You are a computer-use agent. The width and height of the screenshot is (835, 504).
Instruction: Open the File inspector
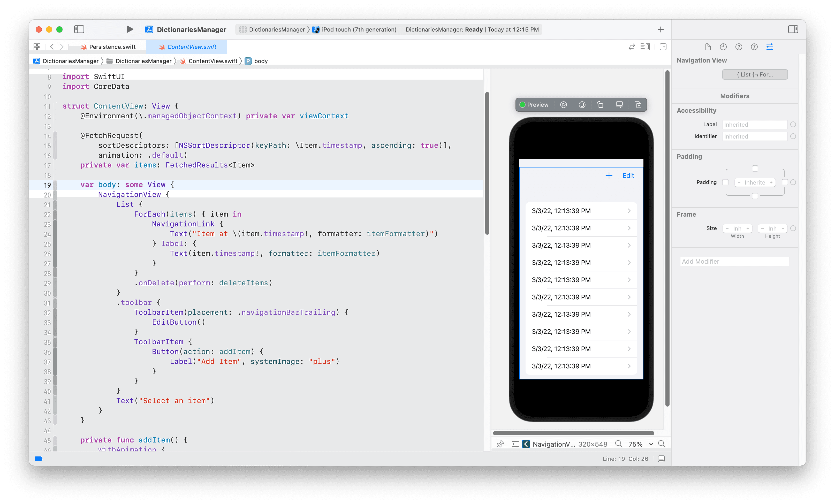click(708, 47)
